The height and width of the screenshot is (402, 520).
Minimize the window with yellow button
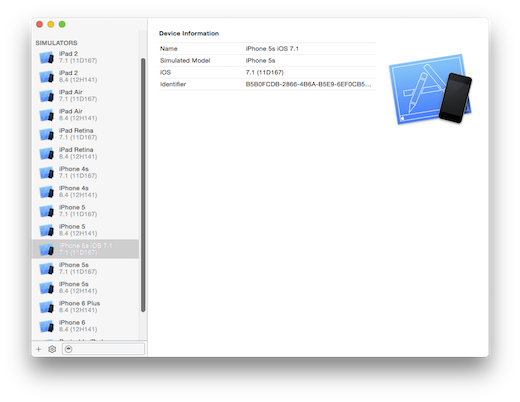pos(51,24)
